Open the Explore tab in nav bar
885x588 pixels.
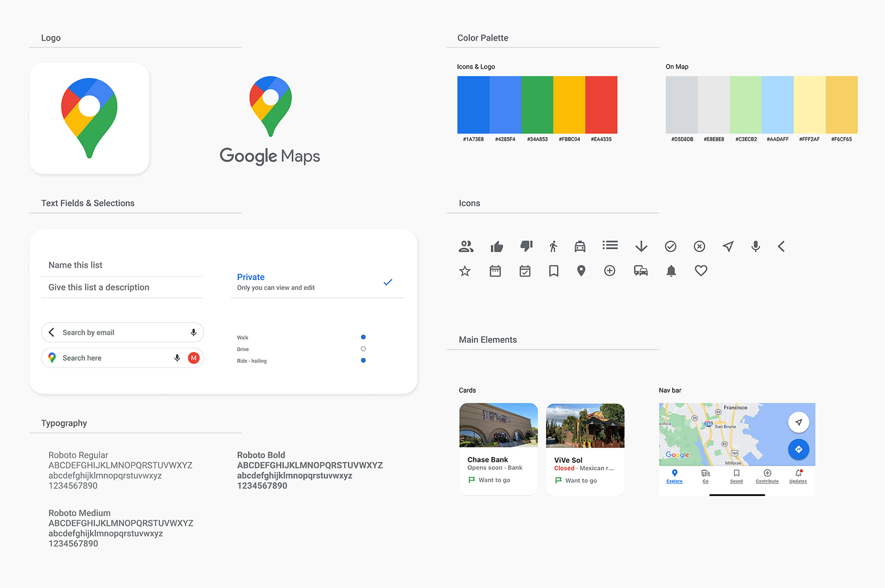(x=674, y=476)
